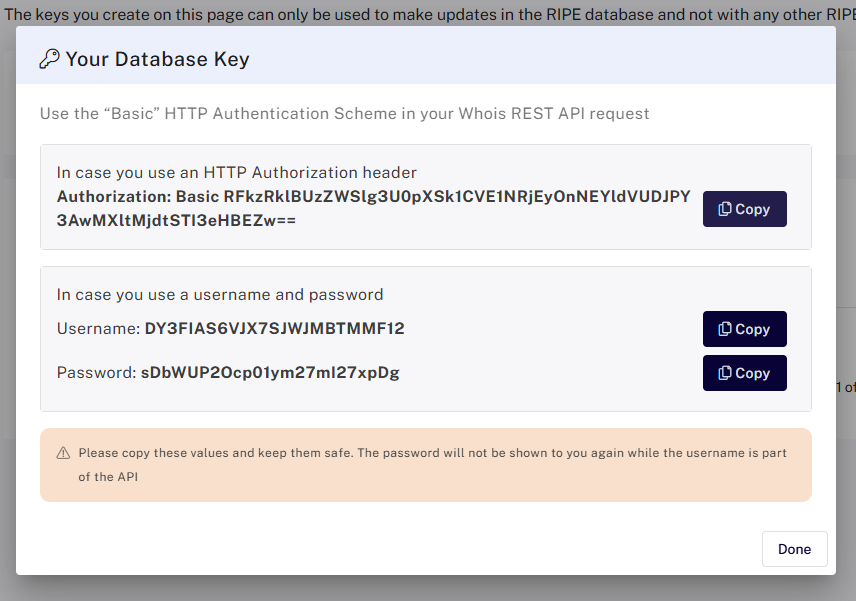Click the username value DY3FIAS6VJX7SJWJMBTMMF12
Image resolution: width=856 pixels, height=601 pixels.
pyautogui.click(x=274, y=329)
